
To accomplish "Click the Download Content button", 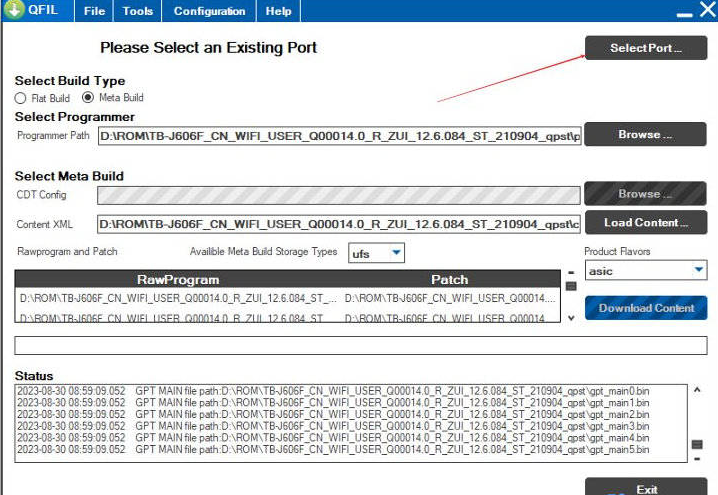I will tap(646, 308).
